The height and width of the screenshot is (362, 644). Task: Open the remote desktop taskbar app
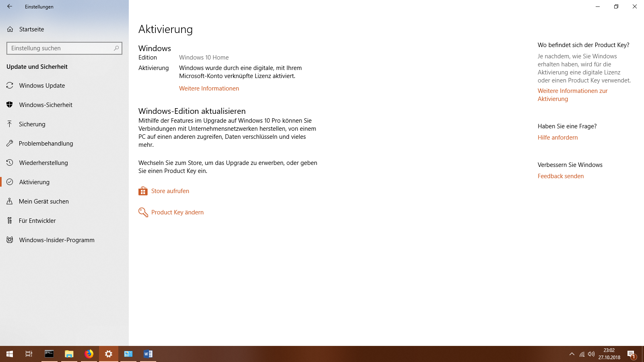[128, 354]
